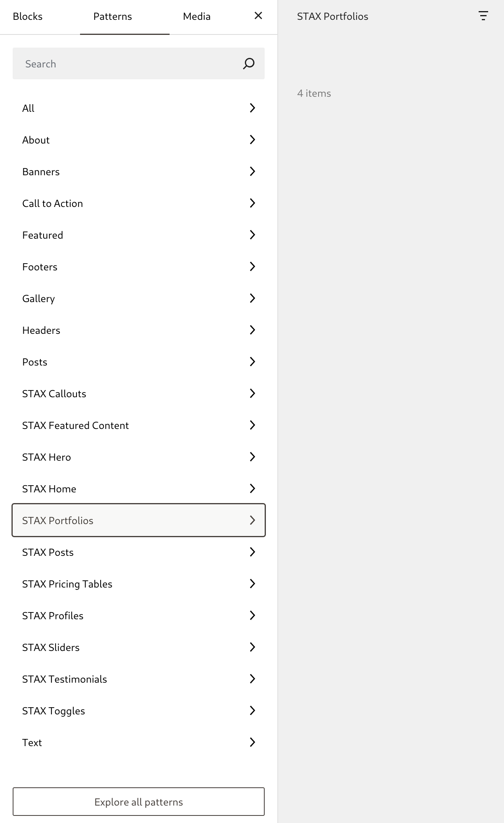Click chevron next to Footers
The image size is (504, 823).
252,266
